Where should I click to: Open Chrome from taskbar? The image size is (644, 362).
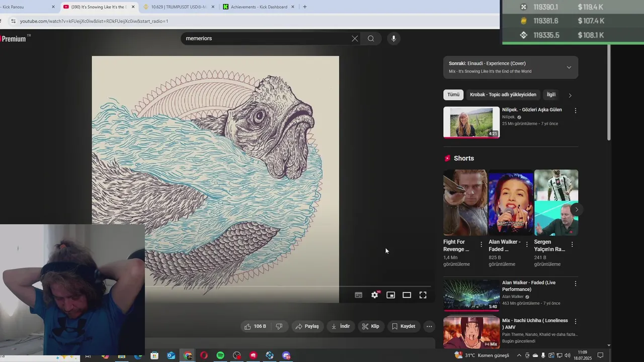pyautogui.click(x=188, y=355)
